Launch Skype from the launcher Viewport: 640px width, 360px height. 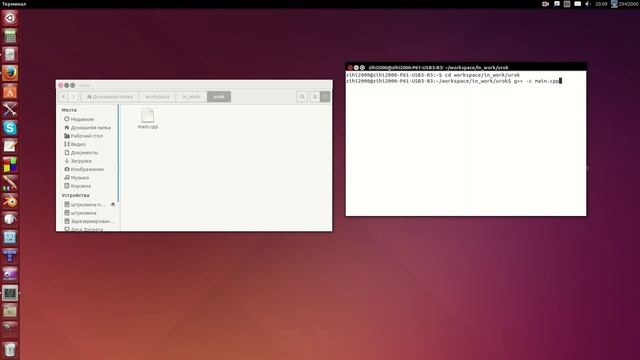(10, 128)
